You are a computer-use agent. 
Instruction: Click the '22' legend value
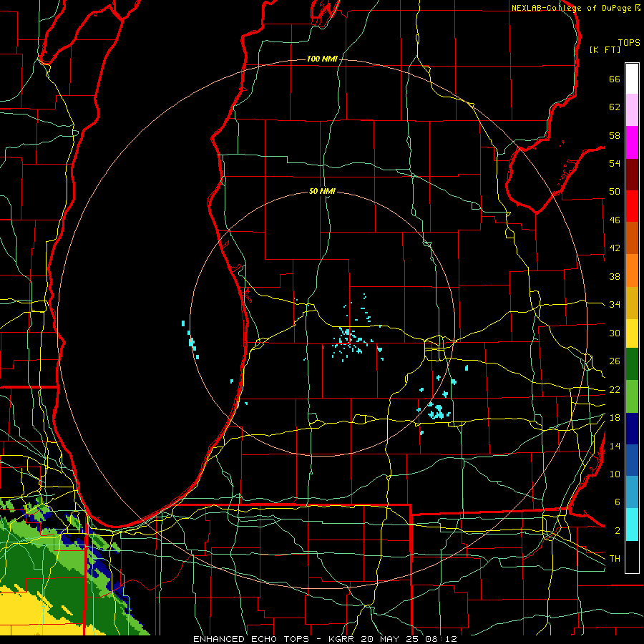tap(615, 390)
